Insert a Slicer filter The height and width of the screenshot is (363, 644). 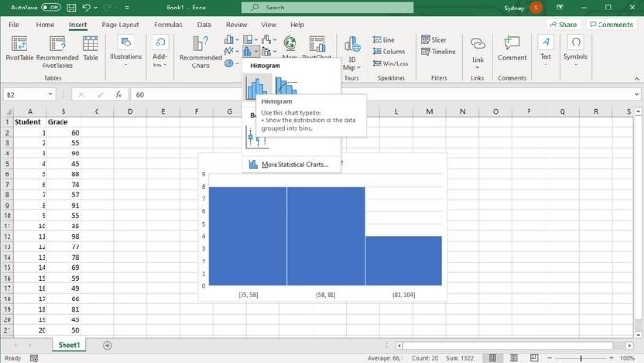click(434, 40)
